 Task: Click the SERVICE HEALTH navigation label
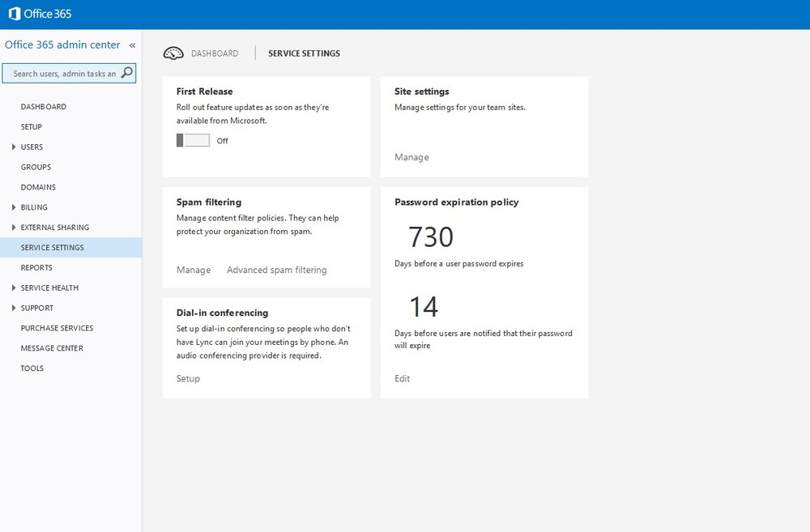(x=49, y=288)
